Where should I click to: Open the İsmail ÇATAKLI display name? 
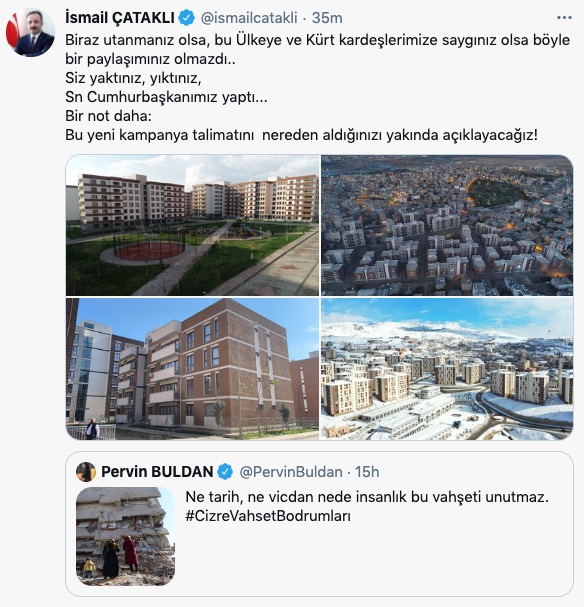(x=120, y=18)
